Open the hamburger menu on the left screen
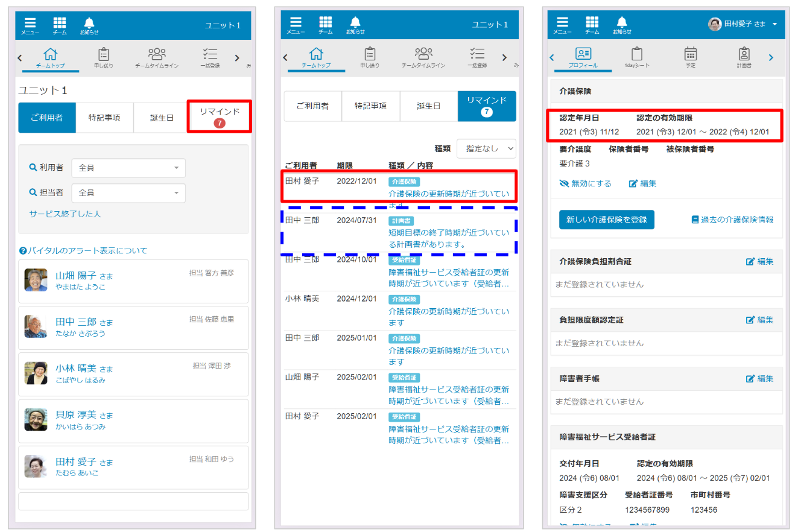Screen dimensions: 795x532 click(x=30, y=25)
